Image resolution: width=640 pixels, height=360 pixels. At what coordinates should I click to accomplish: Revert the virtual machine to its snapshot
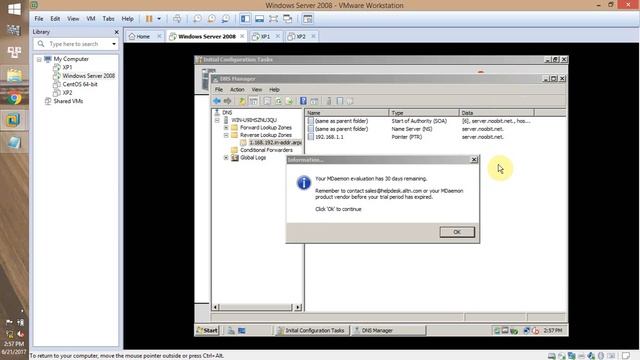coord(211,19)
